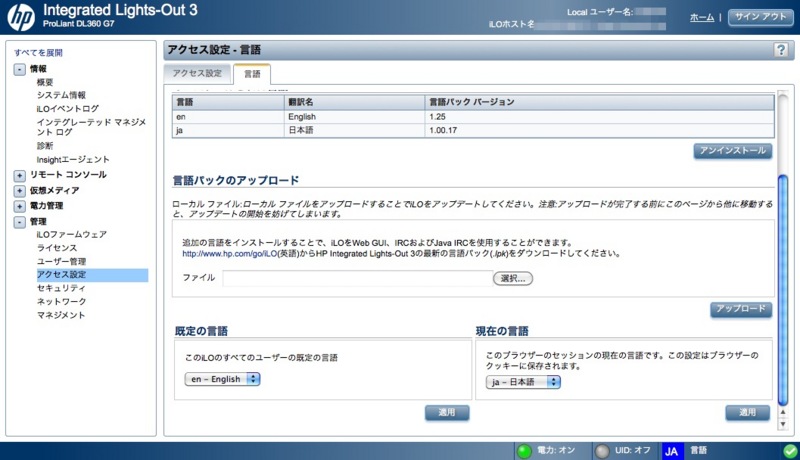Click 言語 label in status bar

coord(698,450)
